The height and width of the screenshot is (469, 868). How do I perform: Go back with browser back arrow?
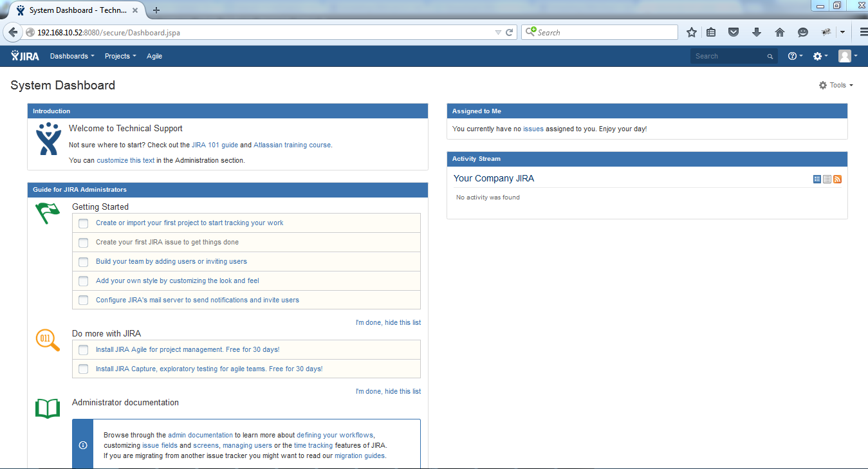coord(13,32)
